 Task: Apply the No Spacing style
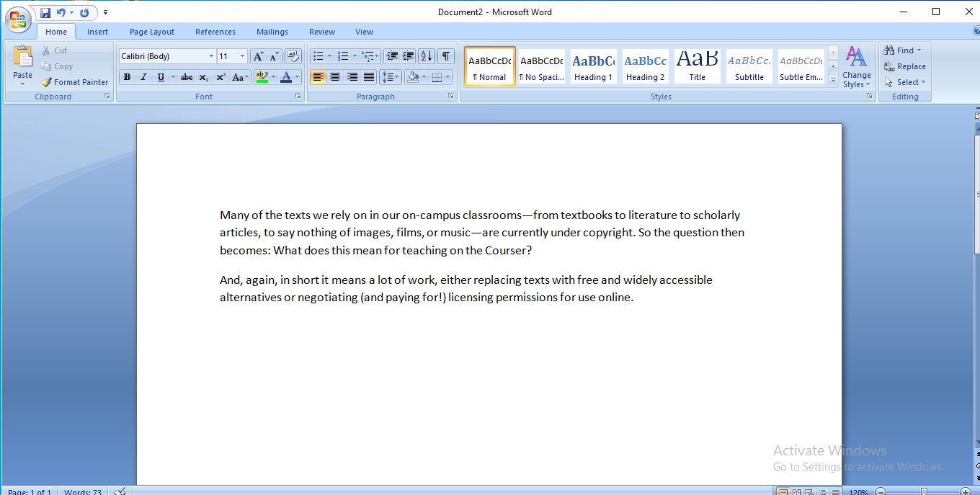pyautogui.click(x=542, y=66)
